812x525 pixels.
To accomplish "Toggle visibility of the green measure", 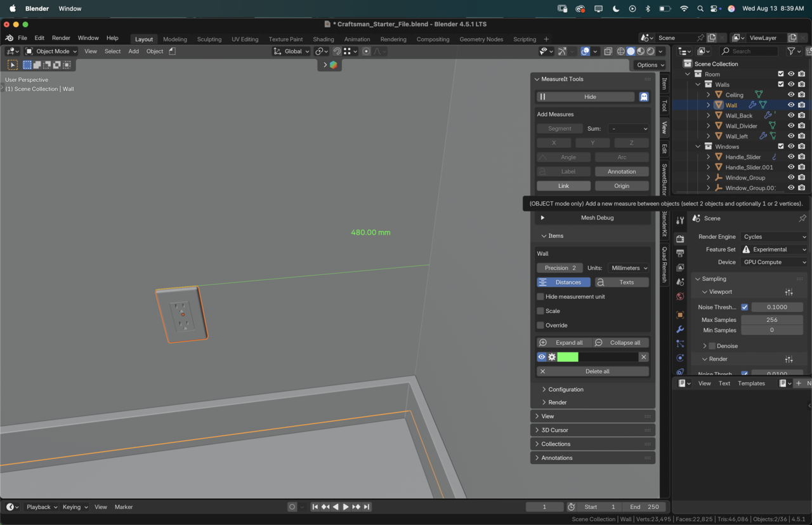I will (542, 357).
